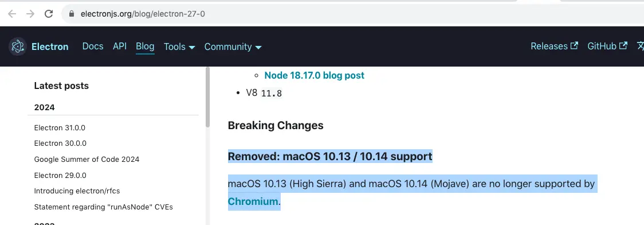Viewport: 644px width, 225px height.
Task: Click the Electron atom logo icon
Action: [x=18, y=46]
